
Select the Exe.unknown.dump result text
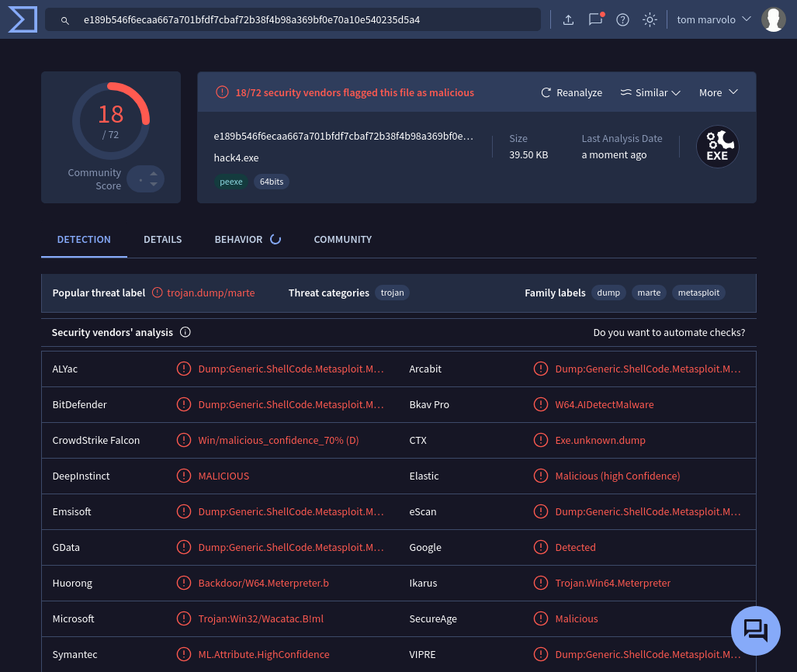tap(601, 440)
